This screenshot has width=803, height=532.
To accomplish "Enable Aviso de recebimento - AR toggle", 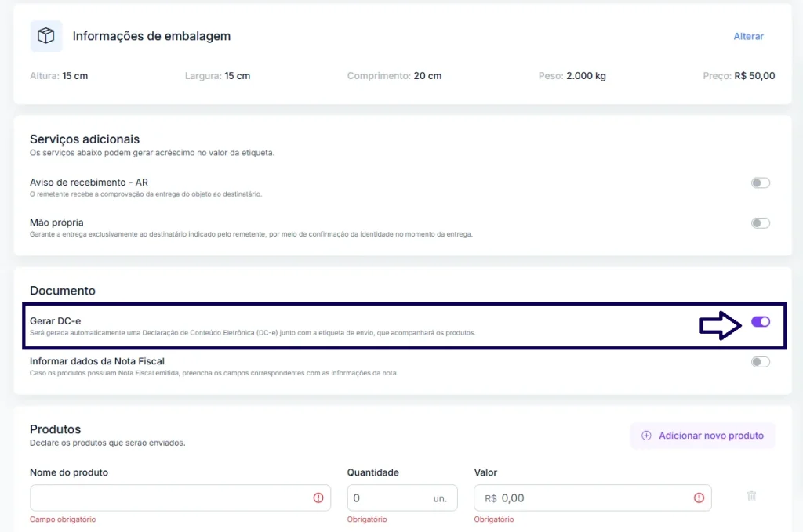I will 760,183.
